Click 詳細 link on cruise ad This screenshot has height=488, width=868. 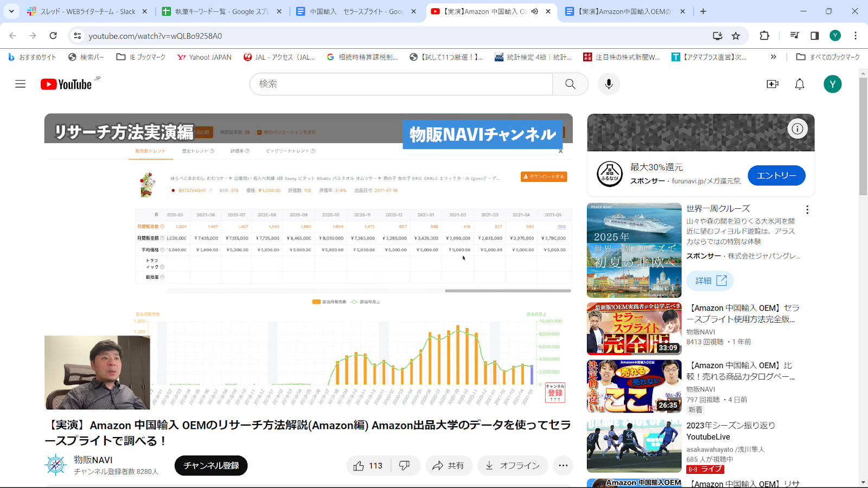tap(710, 280)
